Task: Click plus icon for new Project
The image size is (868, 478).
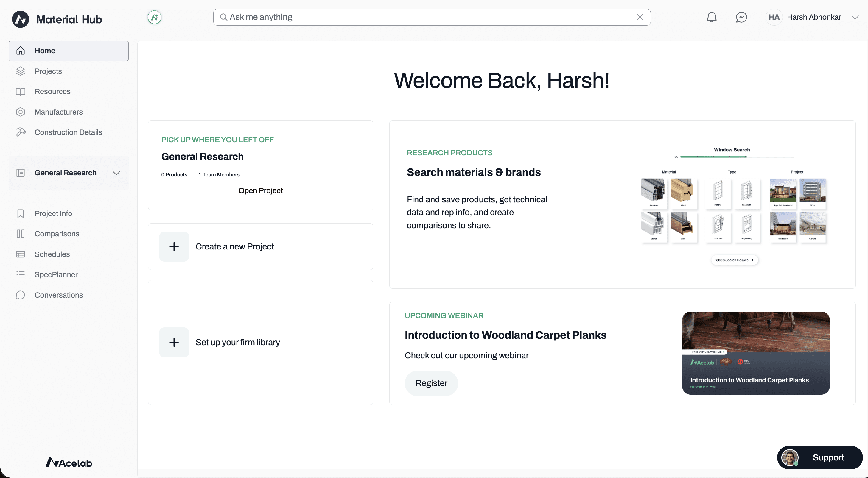Action: point(174,246)
